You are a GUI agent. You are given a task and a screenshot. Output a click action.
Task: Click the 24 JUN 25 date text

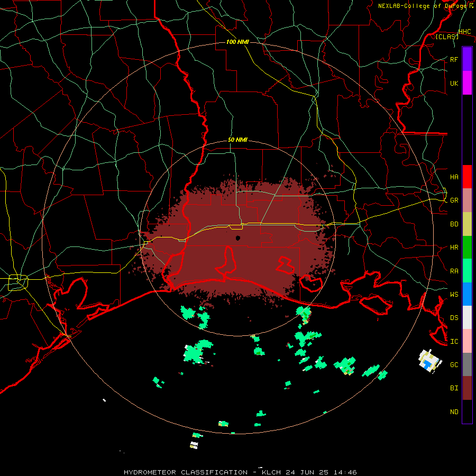click(x=305, y=472)
